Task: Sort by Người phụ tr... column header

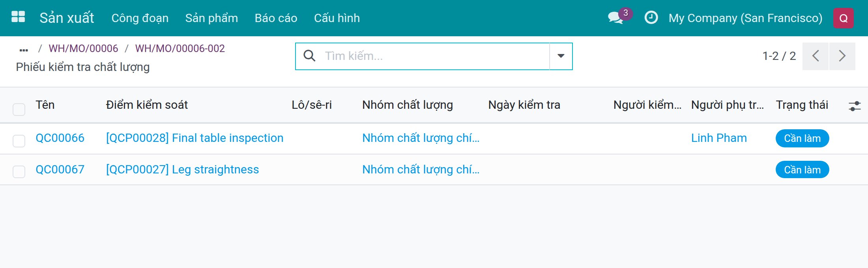Action: tap(728, 105)
